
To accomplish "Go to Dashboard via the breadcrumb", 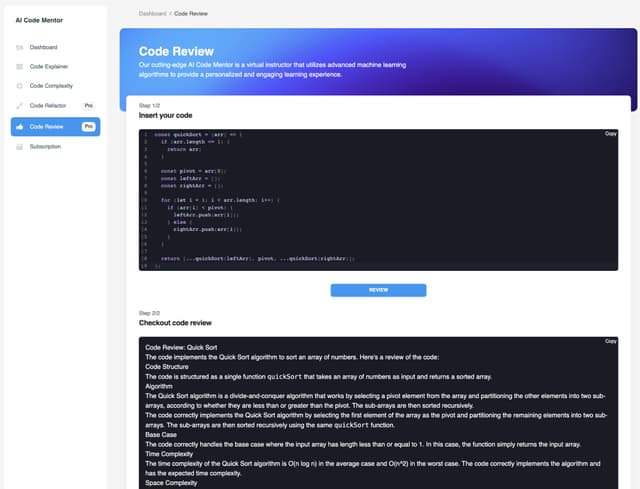I will (x=153, y=14).
